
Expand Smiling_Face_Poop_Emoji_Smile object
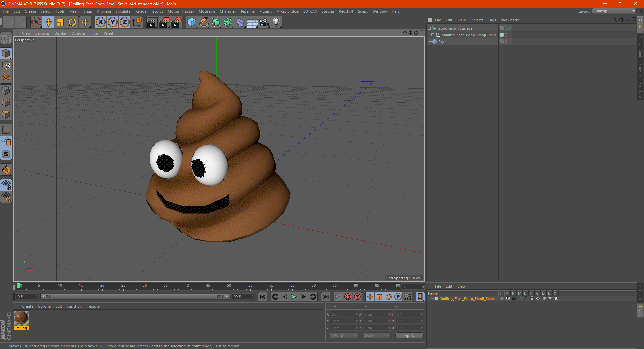coord(433,35)
